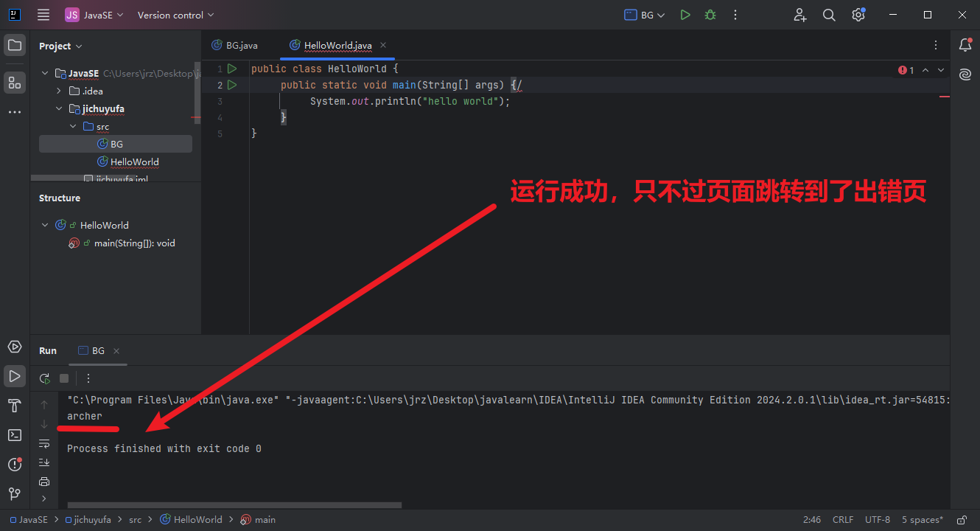The image size is (980, 531).
Task: Collapse the src folder
Action: [x=73, y=126]
